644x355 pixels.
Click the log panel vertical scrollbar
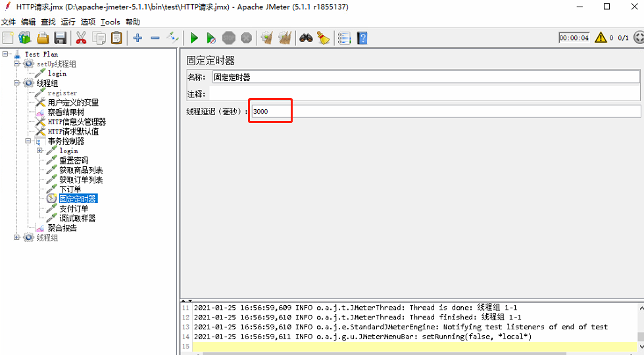(641, 327)
